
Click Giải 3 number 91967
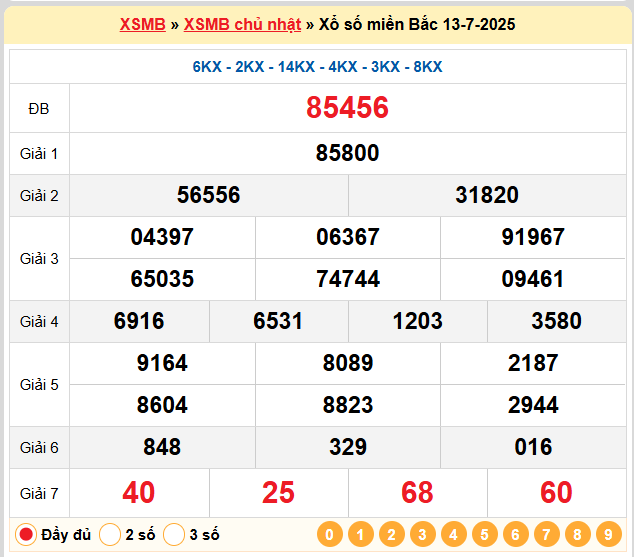click(x=533, y=237)
